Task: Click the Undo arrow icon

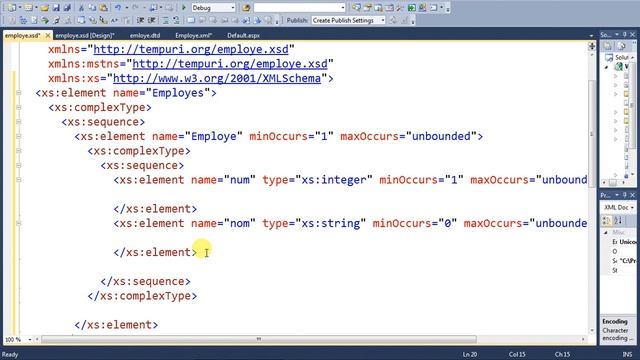Action: 118,8
